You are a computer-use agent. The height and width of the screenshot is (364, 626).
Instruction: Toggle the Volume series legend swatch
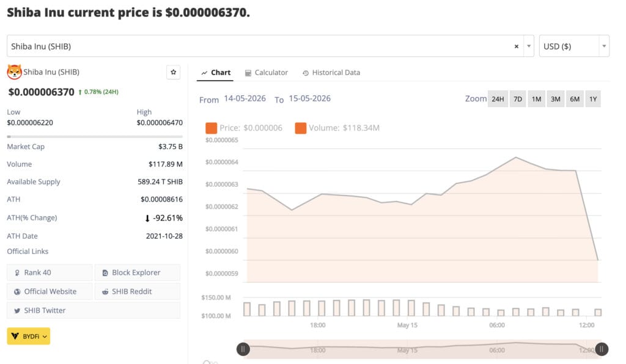click(x=301, y=128)
